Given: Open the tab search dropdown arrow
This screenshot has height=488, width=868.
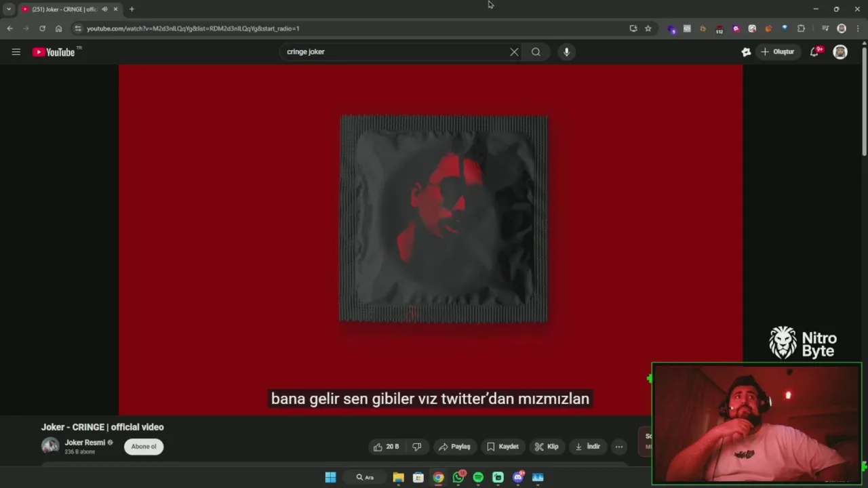Looking at the screenshot, I should [9, 9].
